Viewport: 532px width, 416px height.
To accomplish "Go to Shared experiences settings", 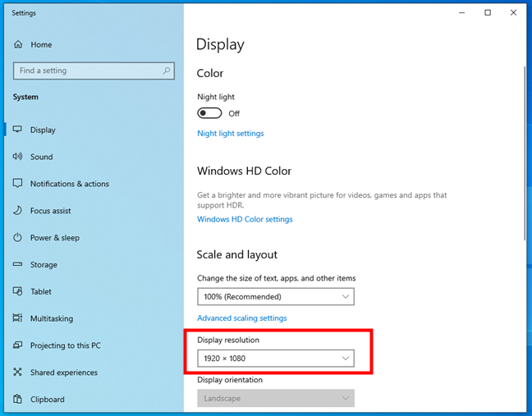I will pyautogui.click(x=63, y=373).
